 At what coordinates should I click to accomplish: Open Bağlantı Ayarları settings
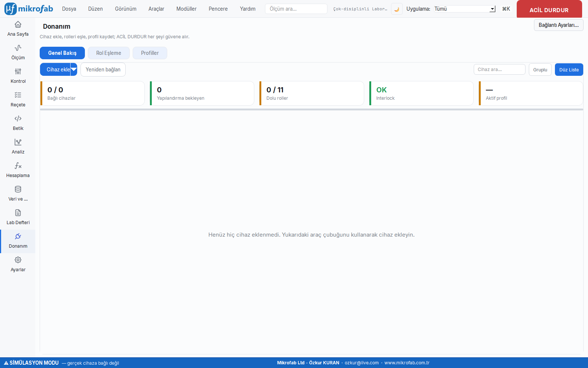(559, 25)
